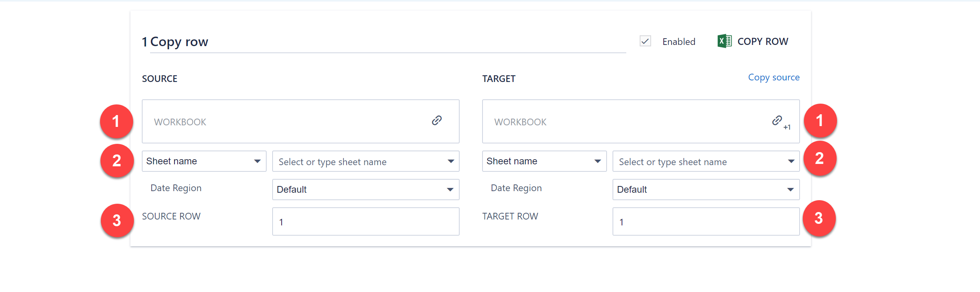Expand the target sheet name selection combo box
Screen dimensions: 980x292
coord(706,162)
